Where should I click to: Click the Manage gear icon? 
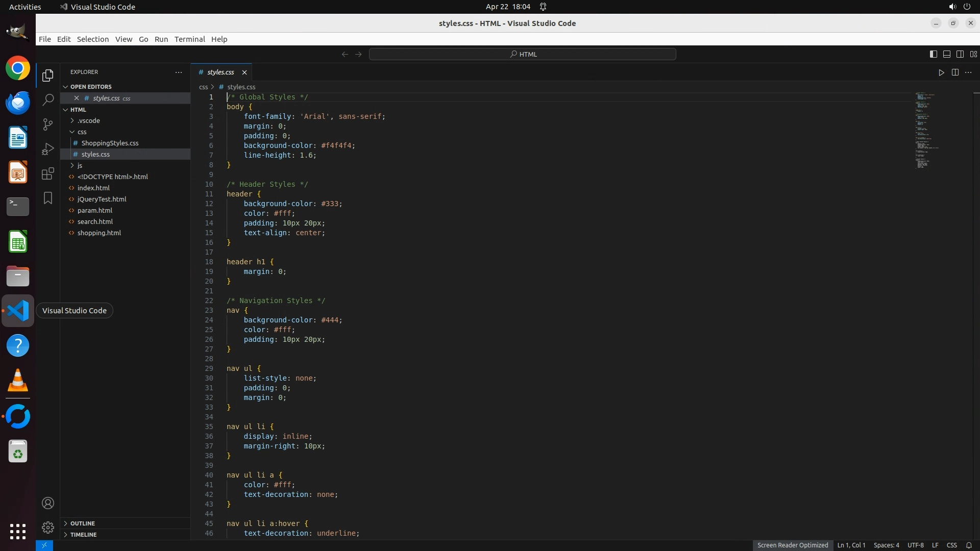point(48,527)
